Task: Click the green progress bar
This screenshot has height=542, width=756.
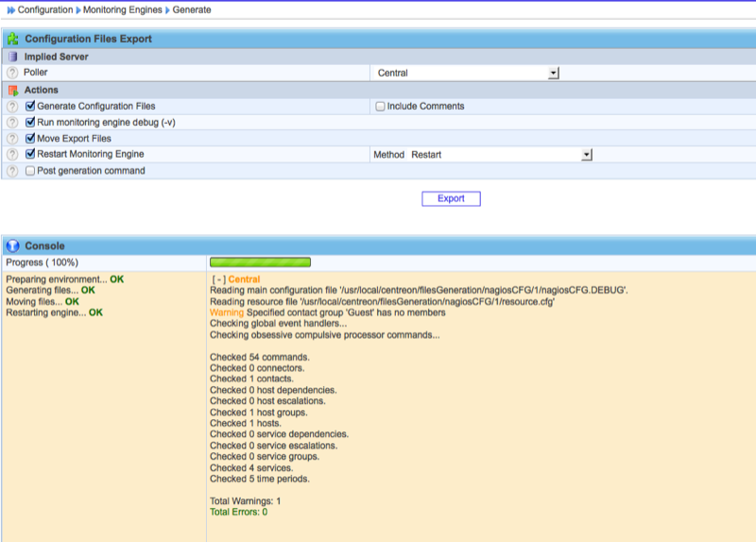Action: [260, 263]
